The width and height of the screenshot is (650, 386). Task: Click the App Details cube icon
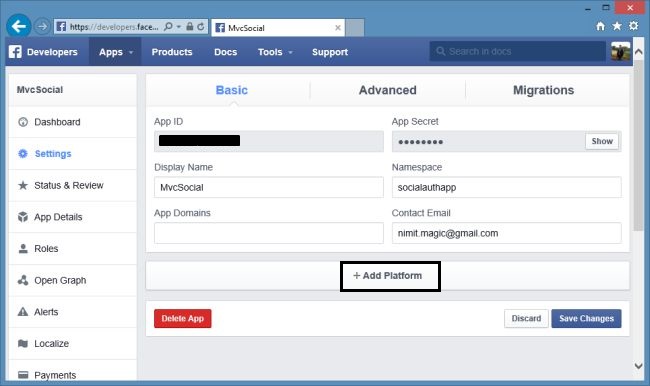[x=23, y=217]
